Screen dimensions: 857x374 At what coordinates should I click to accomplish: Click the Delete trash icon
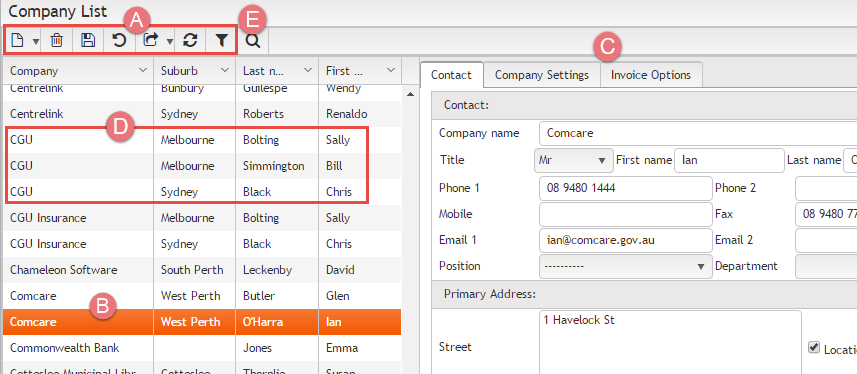[x=57, y=40]
